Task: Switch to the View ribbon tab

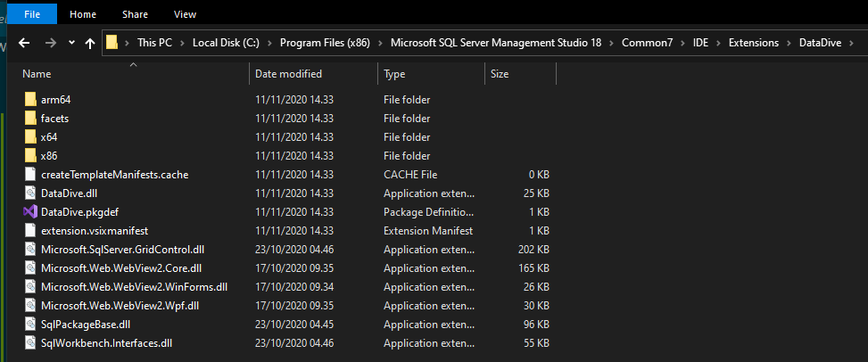Action: click(x=185, y=14)
